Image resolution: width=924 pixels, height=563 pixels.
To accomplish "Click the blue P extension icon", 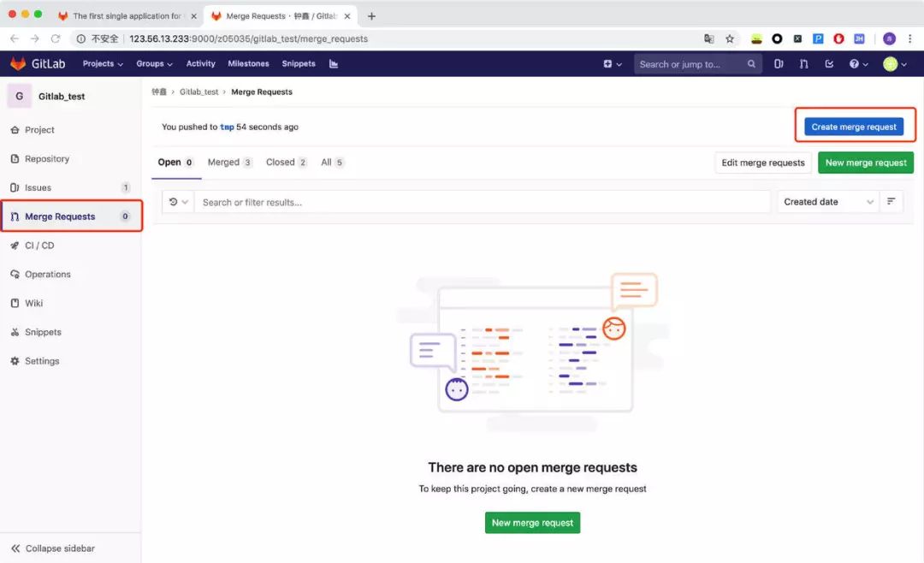I will click(x=818, y=39).
